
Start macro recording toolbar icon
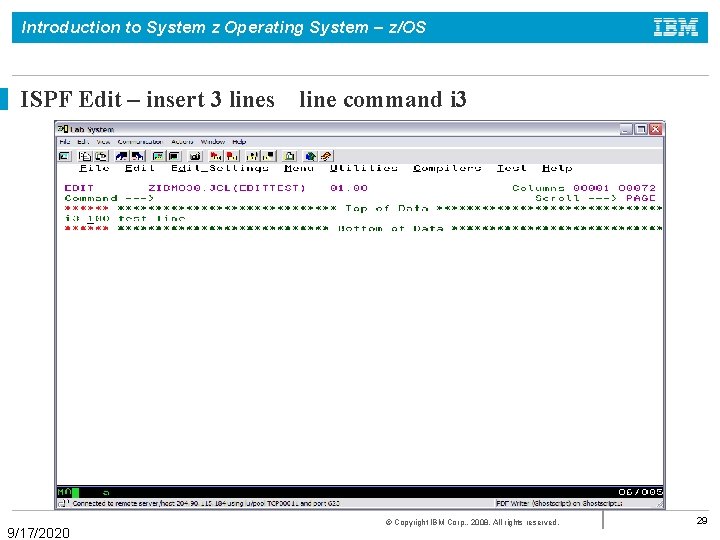(215, 156)
